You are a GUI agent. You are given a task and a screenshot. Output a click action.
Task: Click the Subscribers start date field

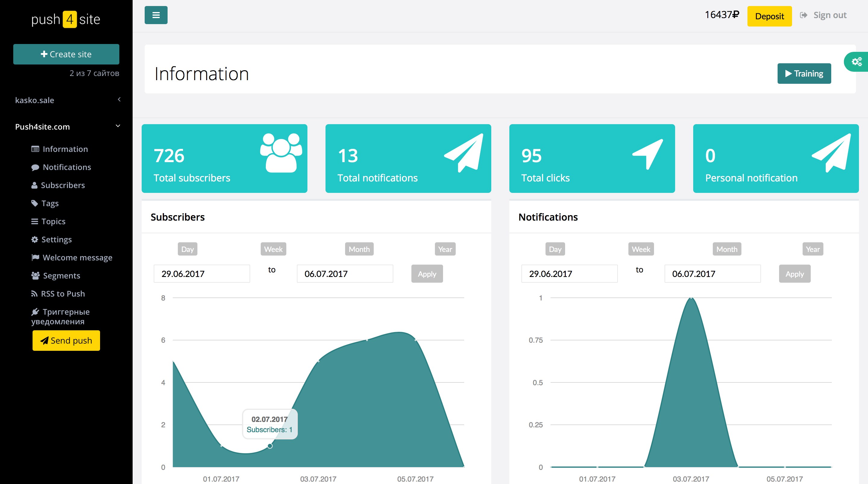202,274
